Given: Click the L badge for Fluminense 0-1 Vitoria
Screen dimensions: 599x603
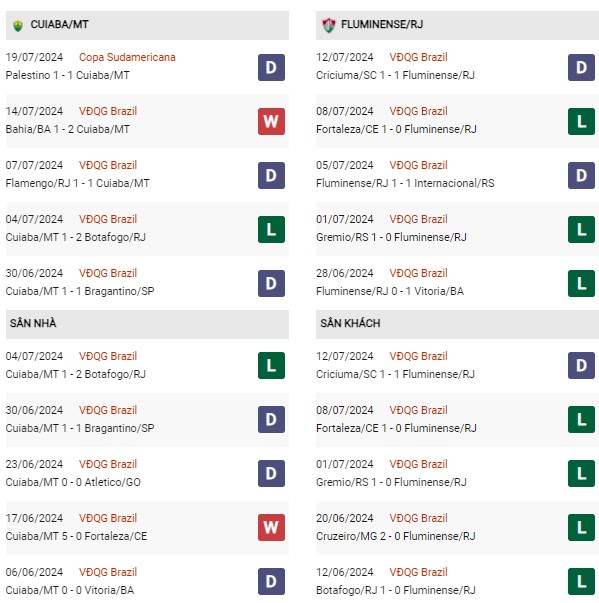Looking at the screenshot, I should click(x=581, y=283).
